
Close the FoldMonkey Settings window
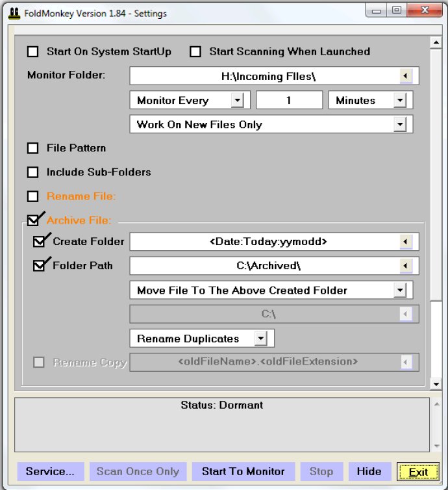(x=425, y=10)
